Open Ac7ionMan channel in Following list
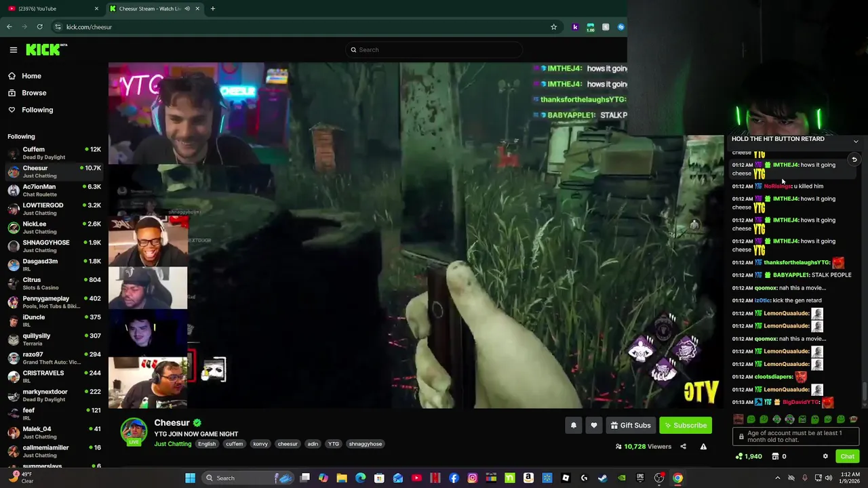 (x=54, y=190)
